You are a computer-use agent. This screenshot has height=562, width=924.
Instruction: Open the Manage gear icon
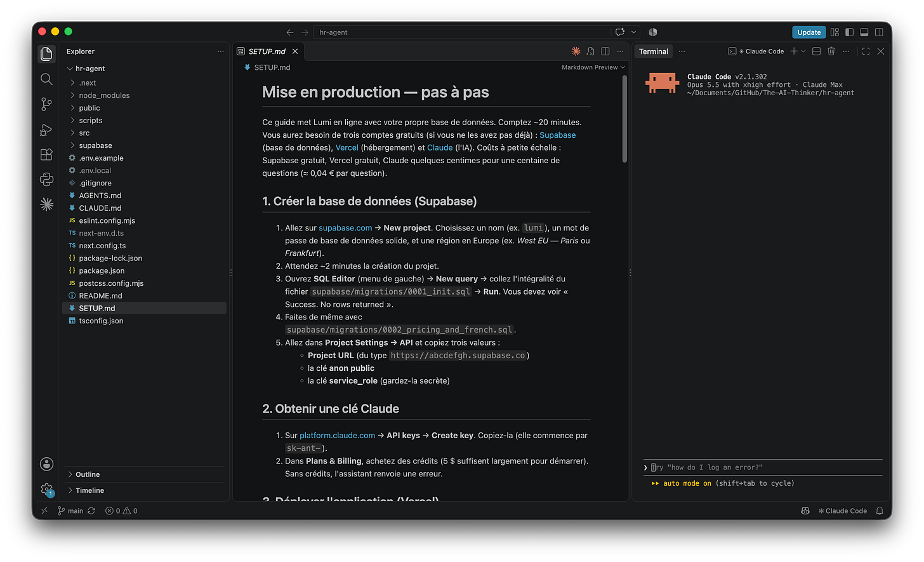point(46,489)
